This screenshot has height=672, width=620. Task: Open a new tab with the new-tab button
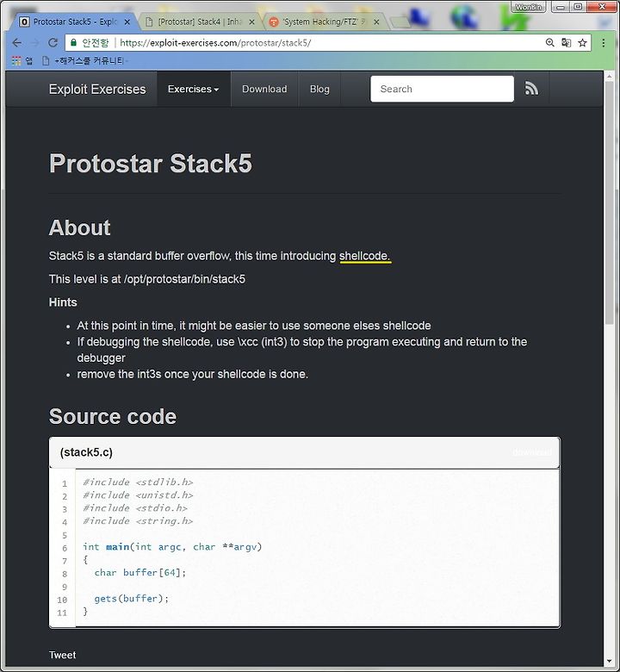coord(400,22)
